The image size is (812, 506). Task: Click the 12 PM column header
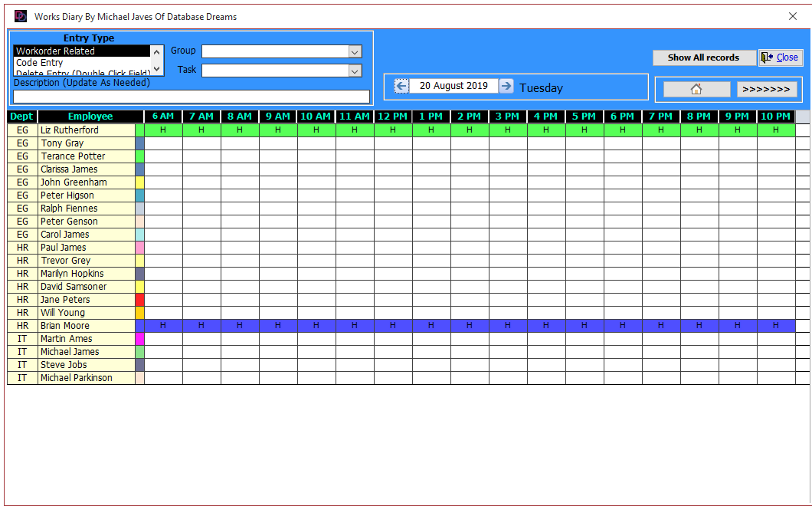tap(393, 117)
